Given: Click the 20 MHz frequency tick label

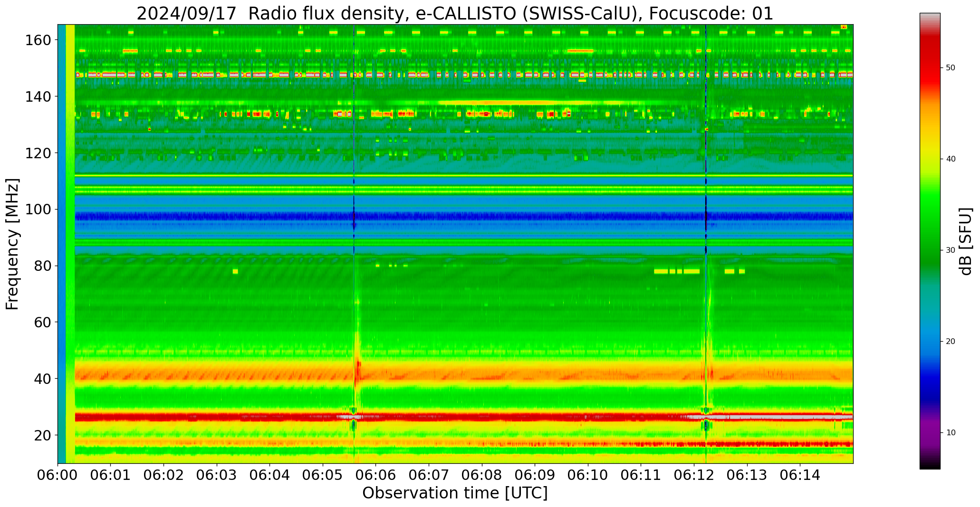Looking at the screenshot, I should tap(42, 435).
